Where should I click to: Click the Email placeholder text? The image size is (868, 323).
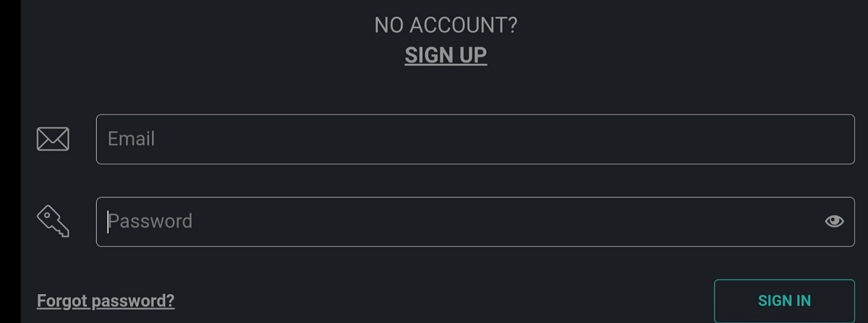[131, 139]
